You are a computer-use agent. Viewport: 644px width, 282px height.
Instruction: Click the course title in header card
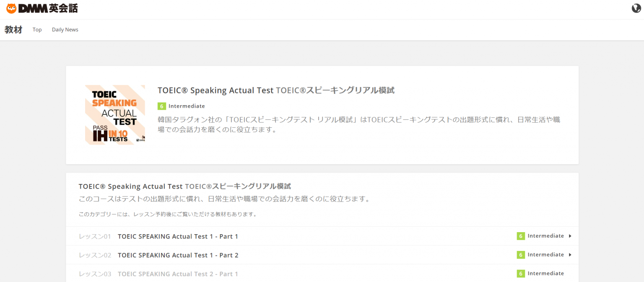pos(276,90)
